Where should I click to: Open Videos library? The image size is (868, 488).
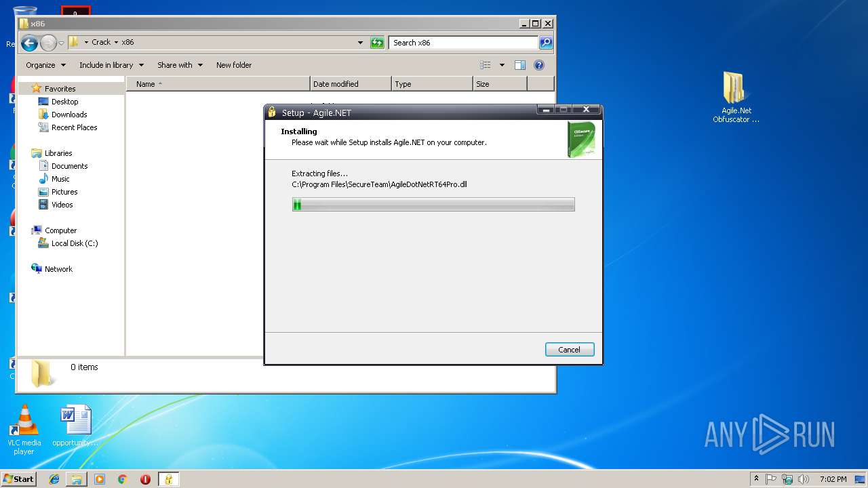click(62, 205)
